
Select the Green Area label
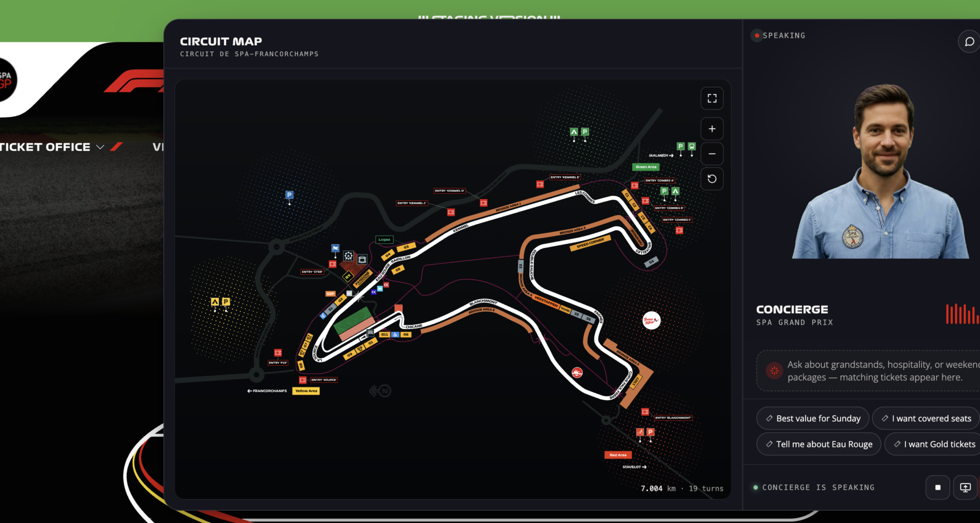pos(646,167)
